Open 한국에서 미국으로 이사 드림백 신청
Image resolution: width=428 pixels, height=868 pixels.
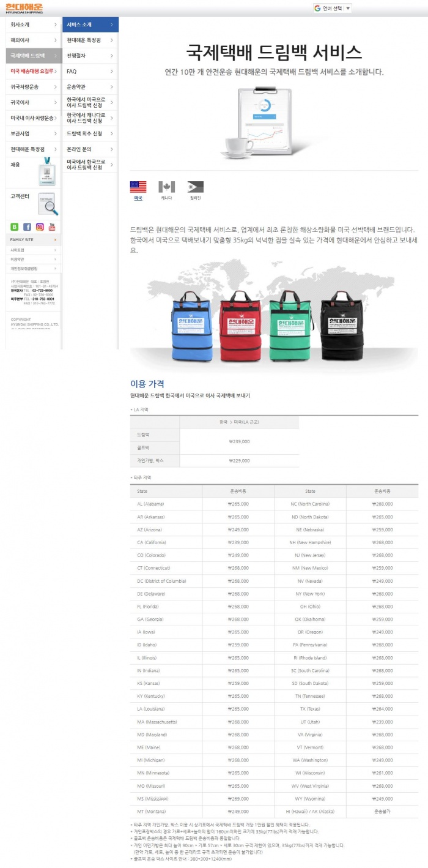click(90, 102)
